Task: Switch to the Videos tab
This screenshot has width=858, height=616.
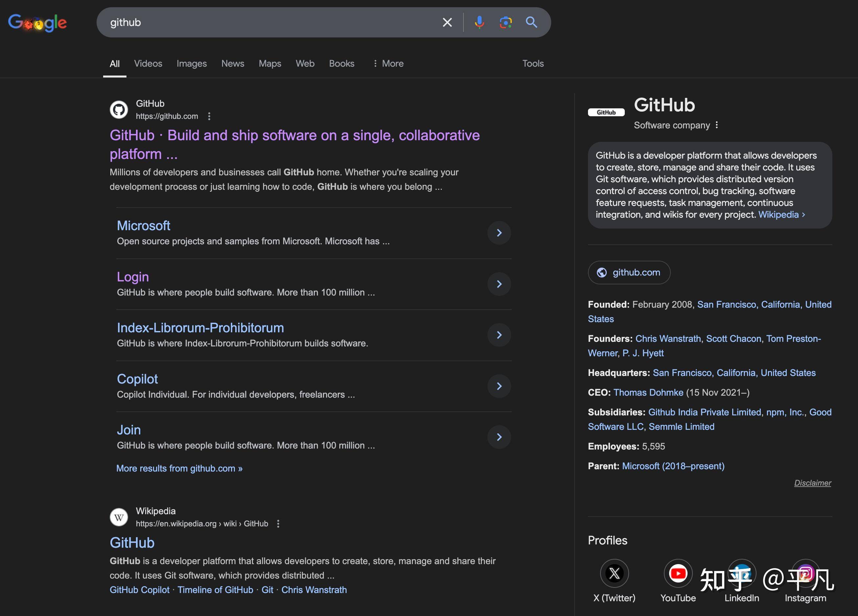Action: [x=148, y=63]
